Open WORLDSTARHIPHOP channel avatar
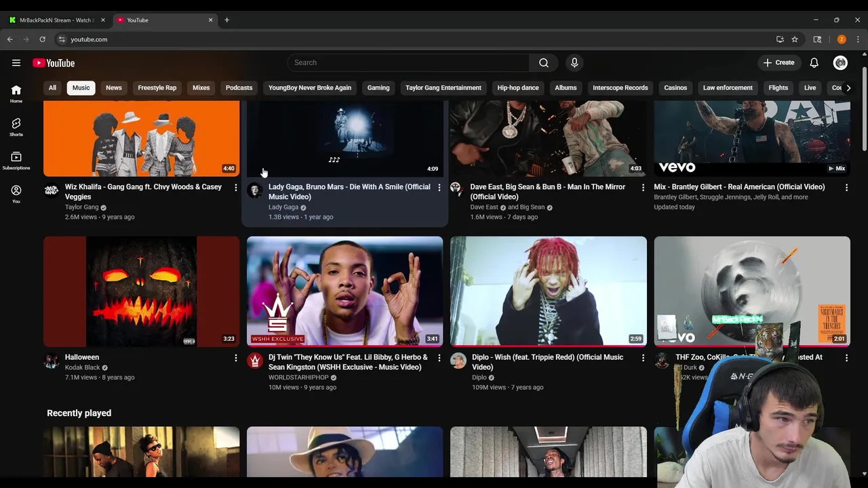868x488 pixels. point(255,360)
